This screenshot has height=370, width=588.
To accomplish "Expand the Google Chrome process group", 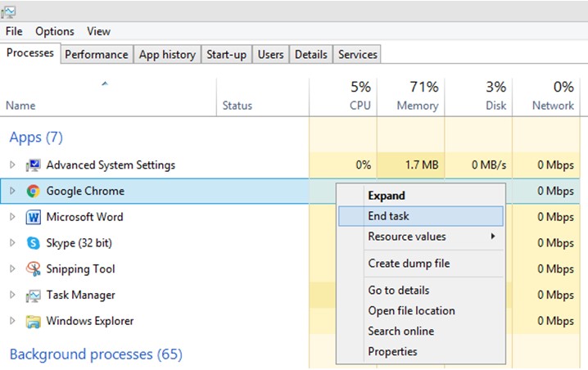I will [12, 192].
